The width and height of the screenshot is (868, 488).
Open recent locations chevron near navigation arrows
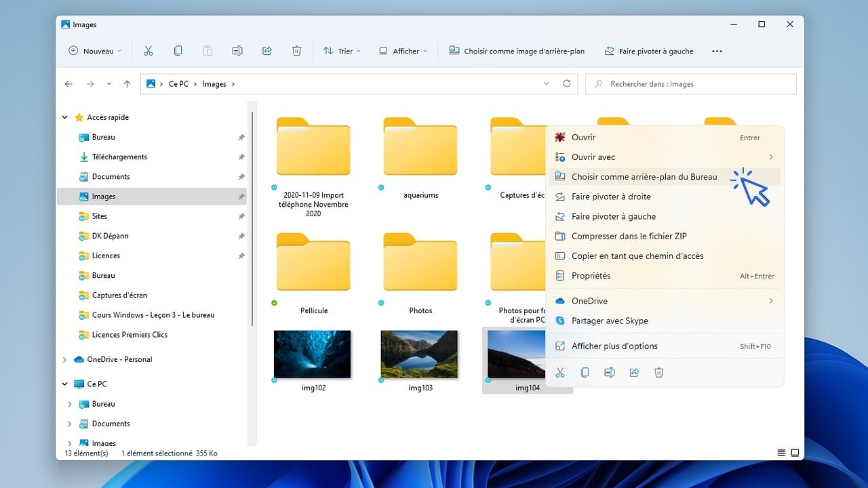pyautogui.click(x=108, y=84)
